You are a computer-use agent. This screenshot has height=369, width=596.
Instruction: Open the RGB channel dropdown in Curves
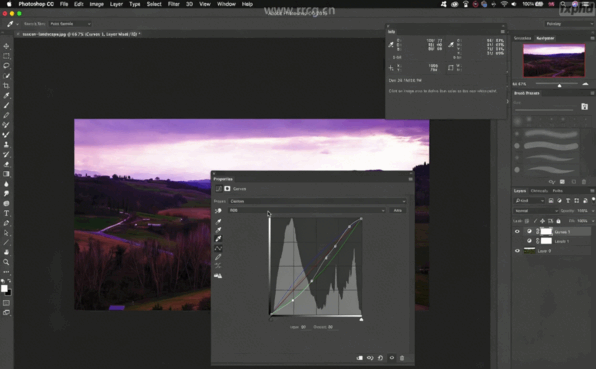point(307,210)
